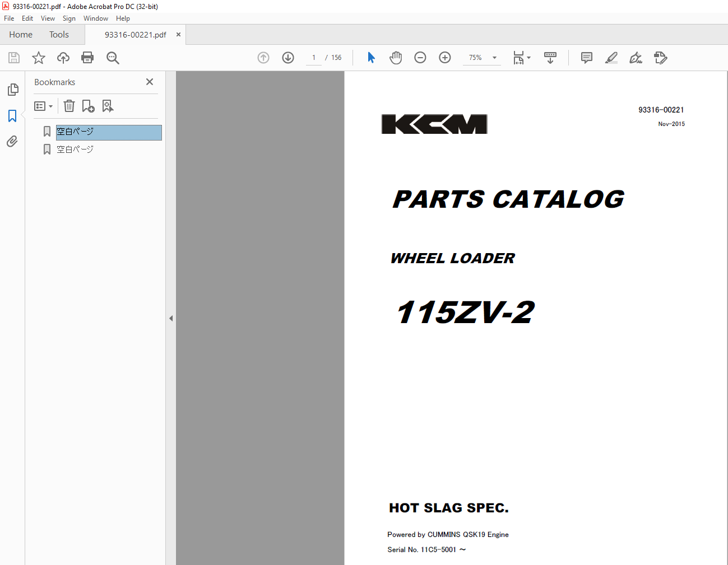The height and width of the screenshot is (565, 728).
Task: Open the page thumbnails panel
Action: pyautogui.click(x=12, y=90)
